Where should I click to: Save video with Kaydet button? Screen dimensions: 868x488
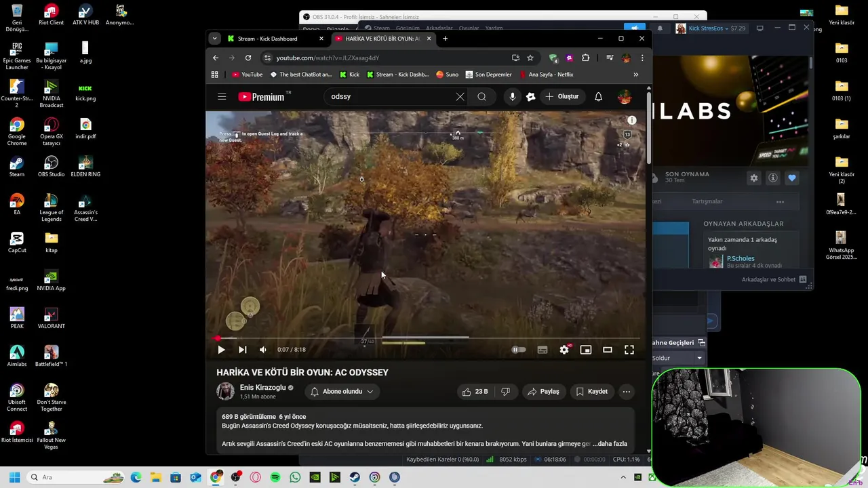[x=591, y=392]
